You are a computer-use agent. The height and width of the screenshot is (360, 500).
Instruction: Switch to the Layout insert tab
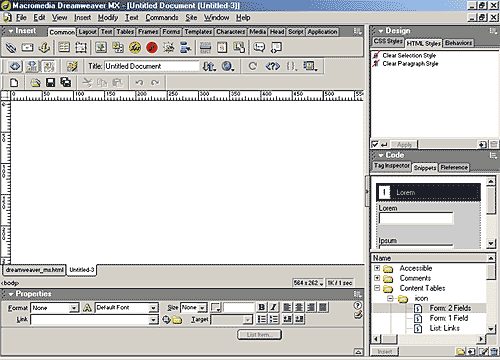pyautogui.click(x=88, y=32)
